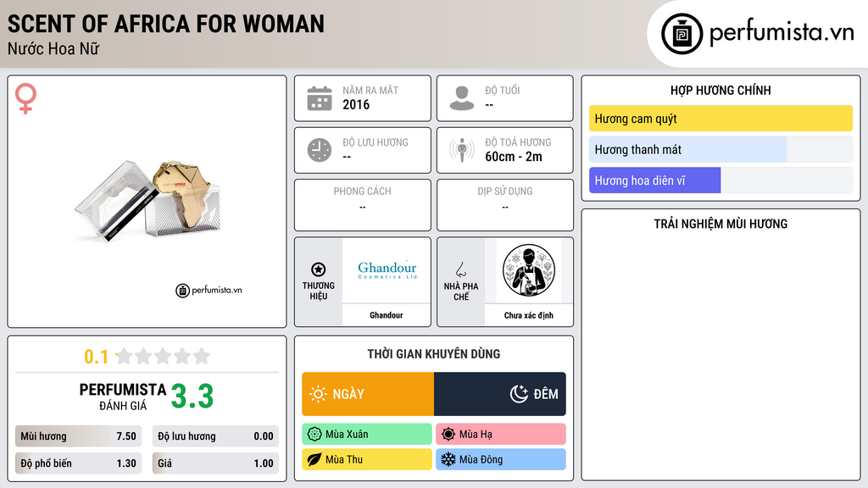Open the Ghandour Cosmetics brand logo
This screenshot has height=488, width=868.
point(387,270)
